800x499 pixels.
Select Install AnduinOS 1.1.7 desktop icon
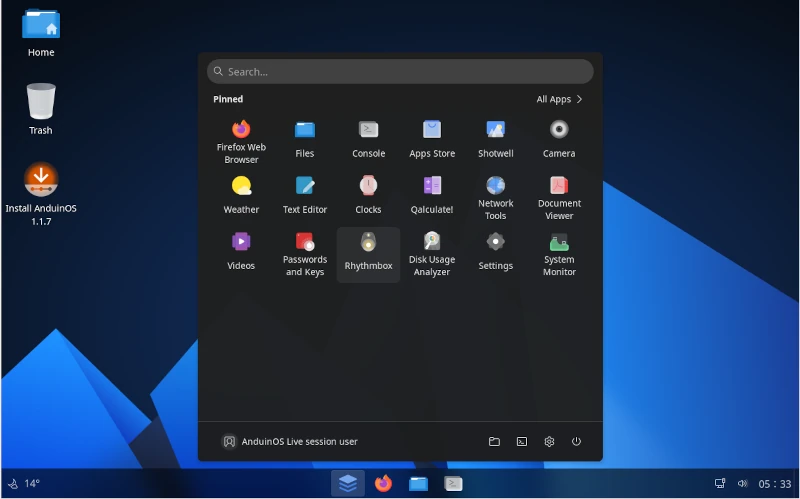tap(41, 194)
